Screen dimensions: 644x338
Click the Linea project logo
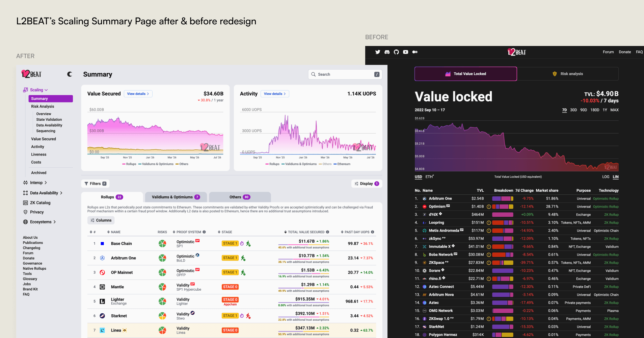102,330
